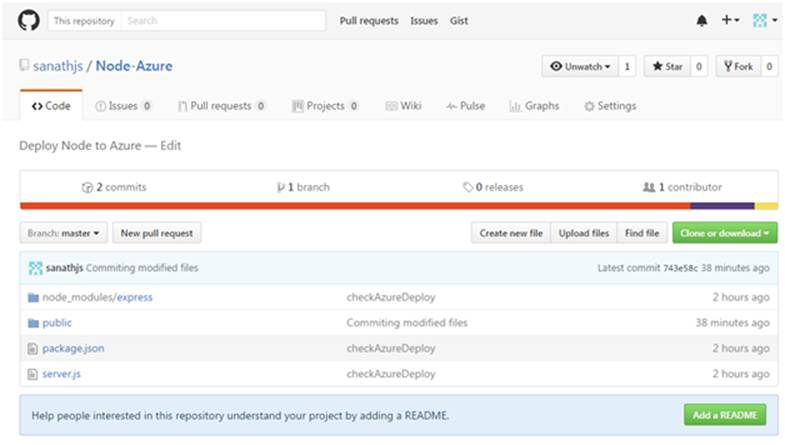Click the stargazers count 0
Screen dimensions: 785x445
pos(699,66)
